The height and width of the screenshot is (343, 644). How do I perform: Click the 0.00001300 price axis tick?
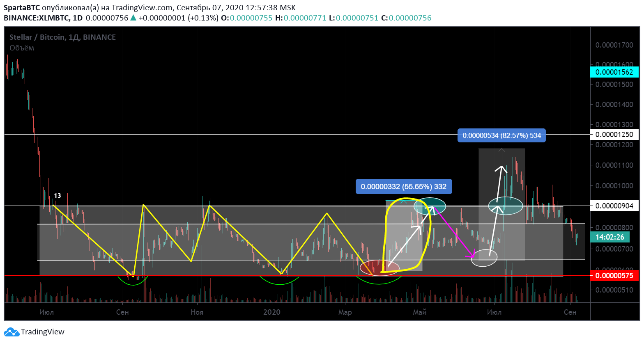click(614, 124)
